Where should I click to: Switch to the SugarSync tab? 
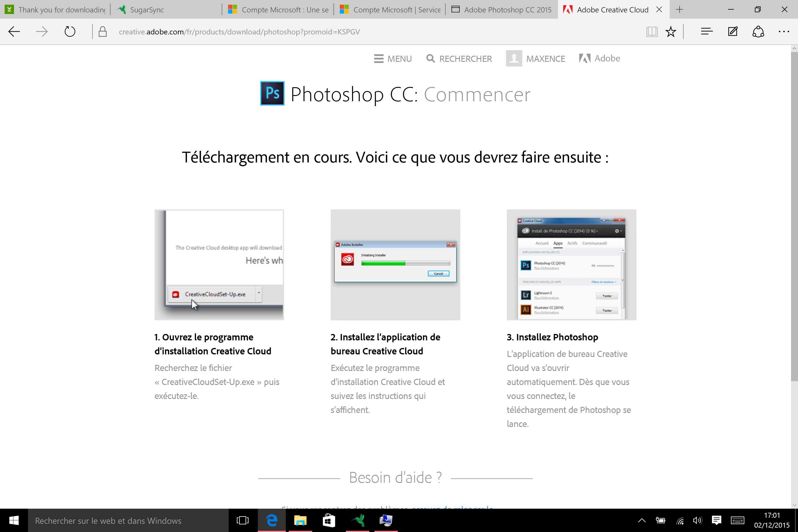166,10
